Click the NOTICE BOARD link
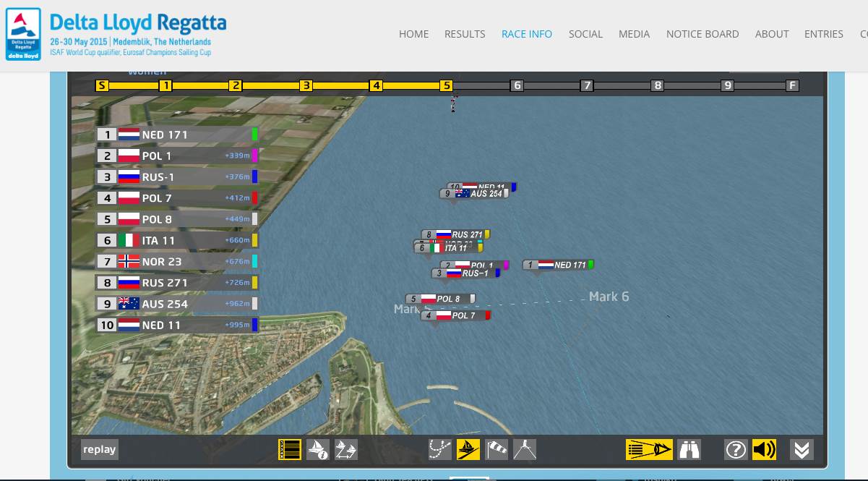 (x=702, y=34)
